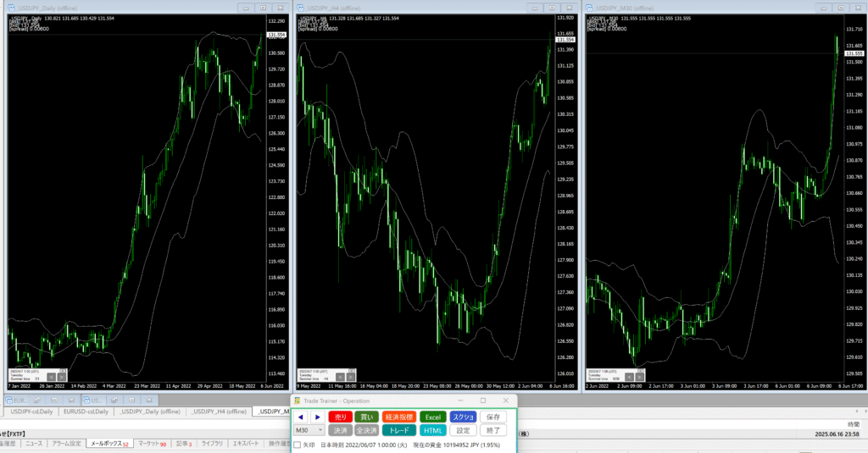Close the minimized US chart window

point(149,400)
